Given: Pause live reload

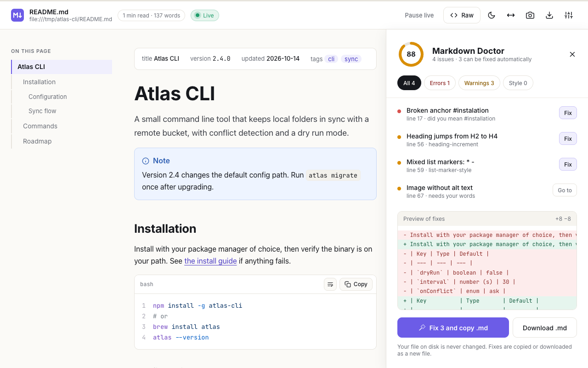Looking at the screenshot, I should tap(419, 15).
